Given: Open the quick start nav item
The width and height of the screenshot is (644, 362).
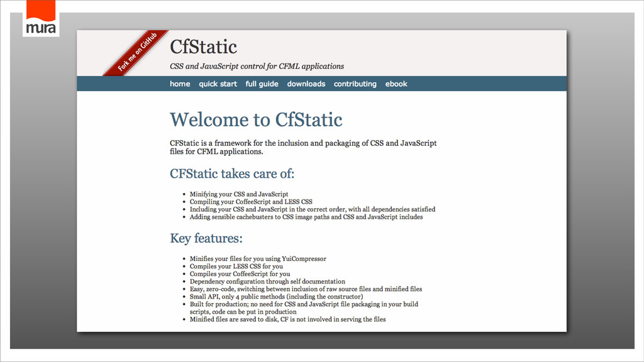Looking at the screenshot, I should (218, 84).
